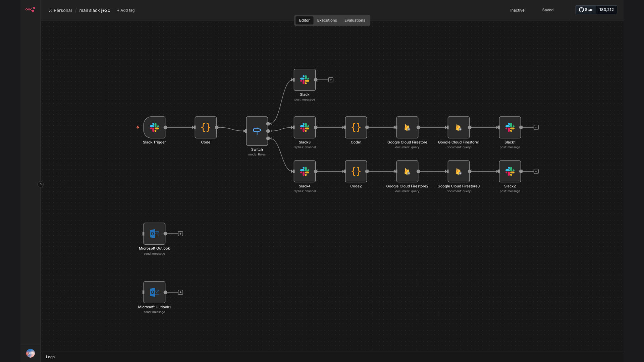Click the Saved status button
Screen dimensions: 644x362
(x=548, y=10)
